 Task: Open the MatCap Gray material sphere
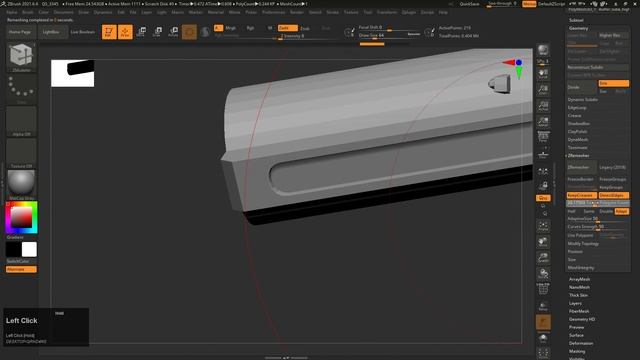(21, 185)
